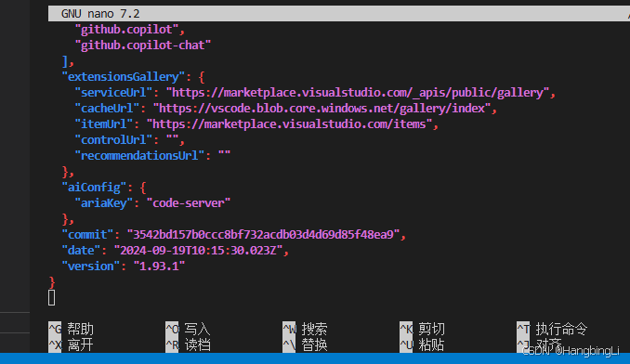Click the ^\ 替换 replace shortcut

click(305, 344)
